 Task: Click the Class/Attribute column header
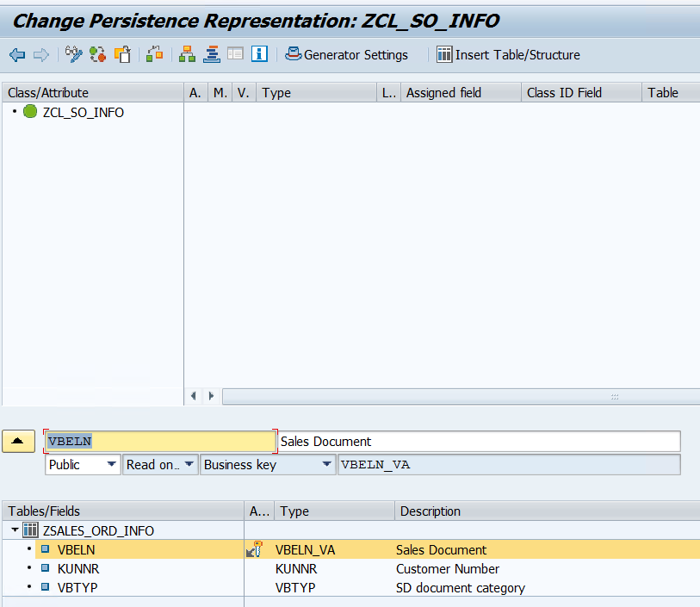(x=93, y=92)
